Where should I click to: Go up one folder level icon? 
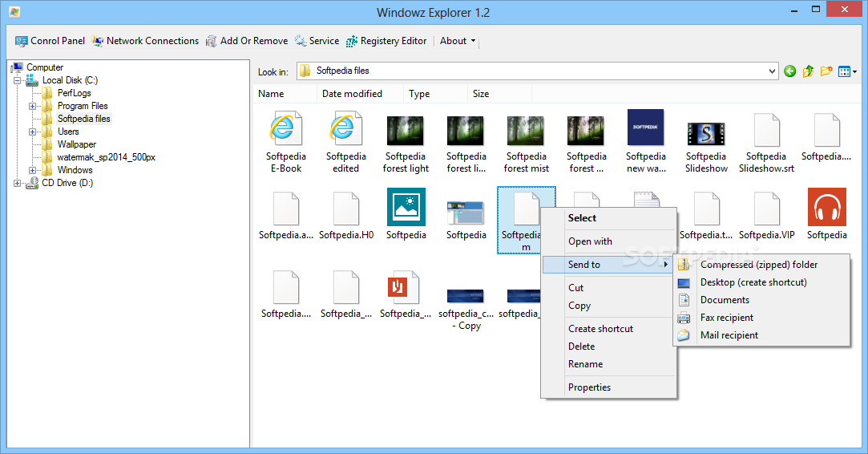pos(808,71)
